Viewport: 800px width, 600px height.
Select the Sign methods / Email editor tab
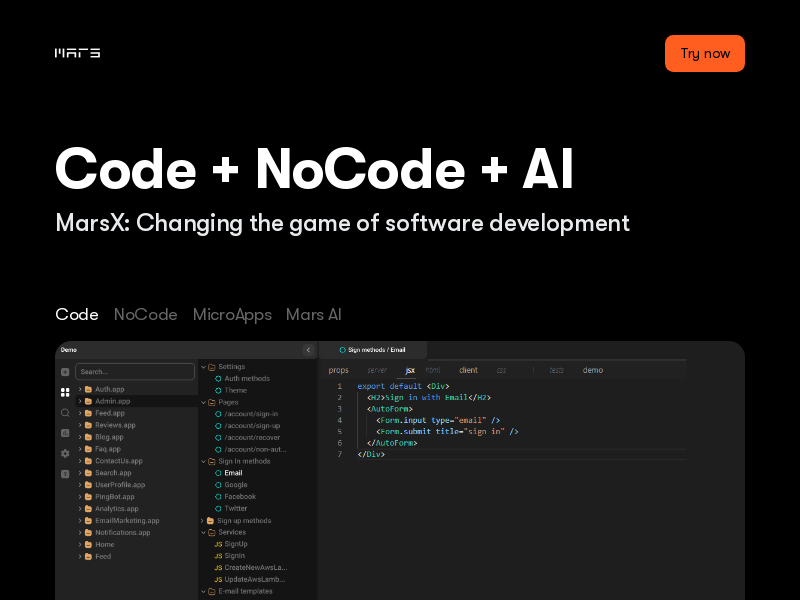tap(373, 350)
